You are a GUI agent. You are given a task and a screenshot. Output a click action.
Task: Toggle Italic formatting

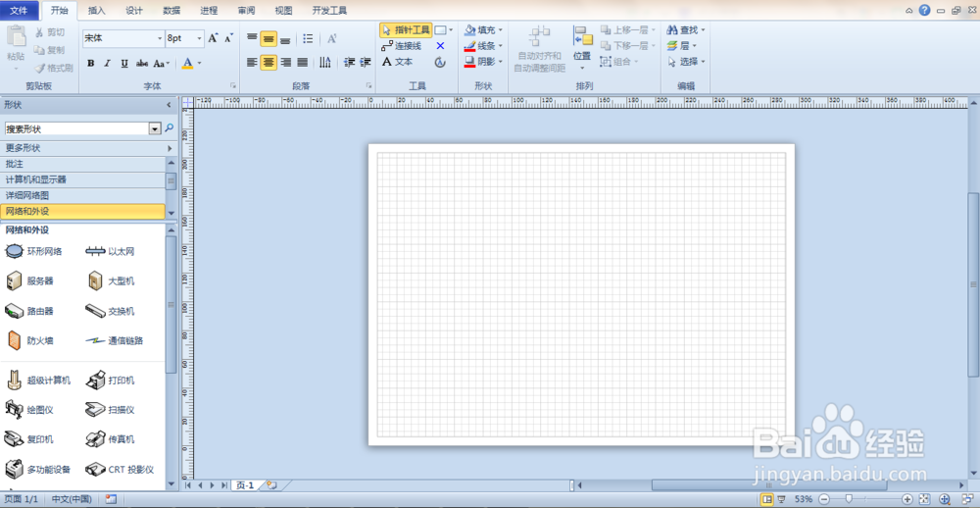click(x=108, y=63)
